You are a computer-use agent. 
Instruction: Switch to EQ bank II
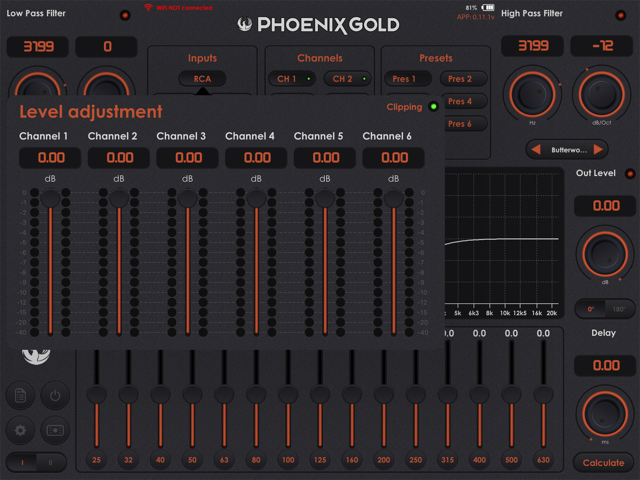coord(51,462)
